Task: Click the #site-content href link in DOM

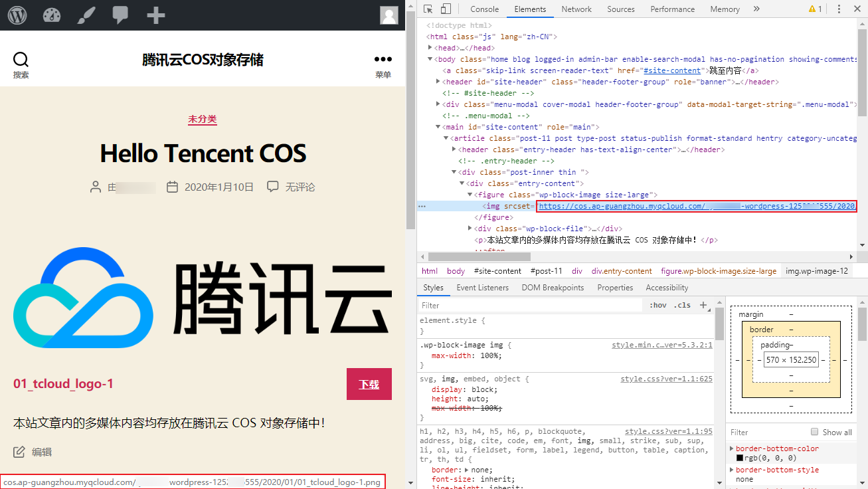Action: pos(672,70)
